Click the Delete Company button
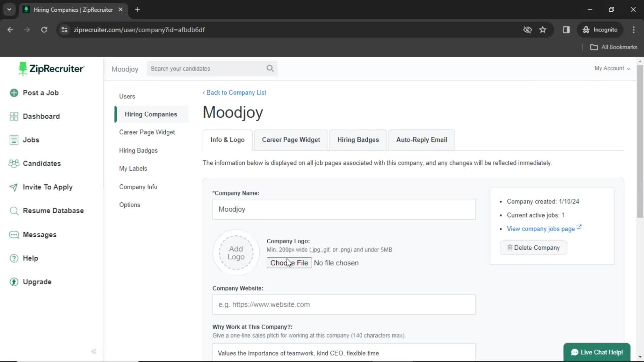The width and height of the screenshot is (644, 362). click(533, 247)
